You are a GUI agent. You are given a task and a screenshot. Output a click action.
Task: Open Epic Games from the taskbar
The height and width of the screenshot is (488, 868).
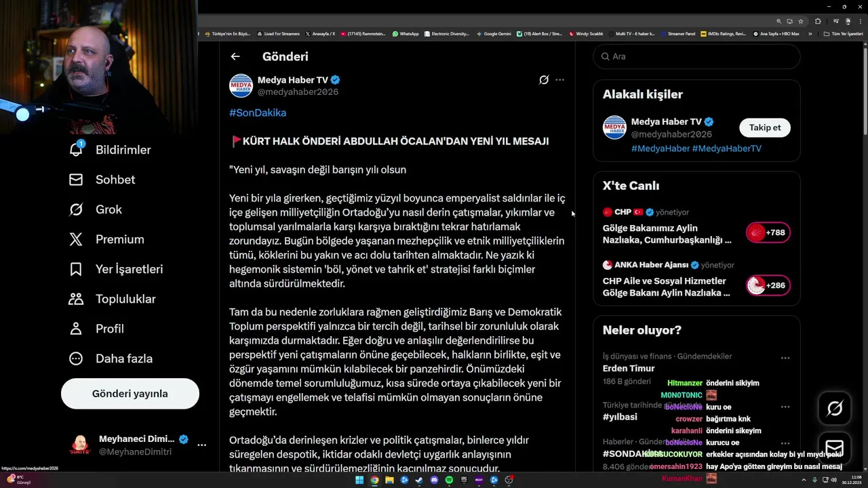[x=464, y=480]
